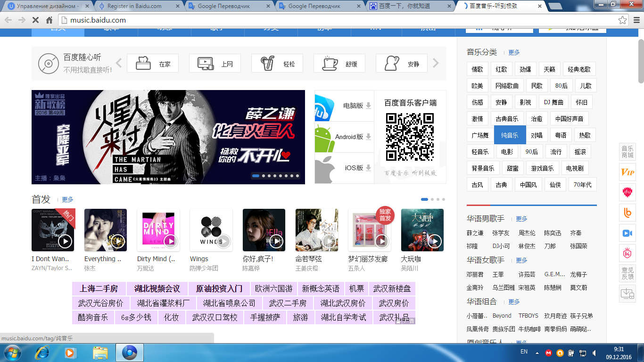The width and height of the screenshot is (644, 362).
Task: Select the 上网 computer scene
Action: (x=215, y=63)
